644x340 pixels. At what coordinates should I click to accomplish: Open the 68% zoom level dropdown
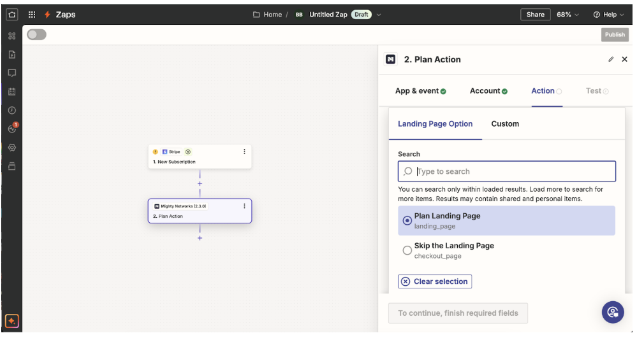pos(567,14)
